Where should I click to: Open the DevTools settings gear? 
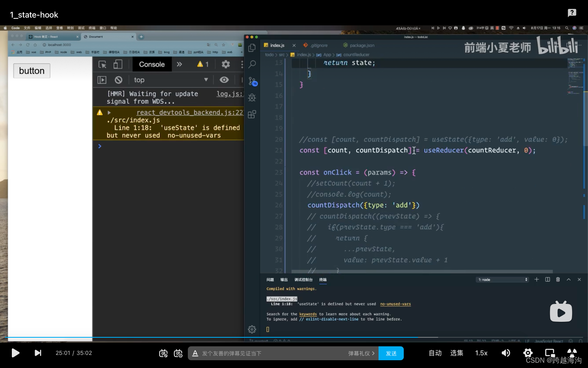point(226,64)
